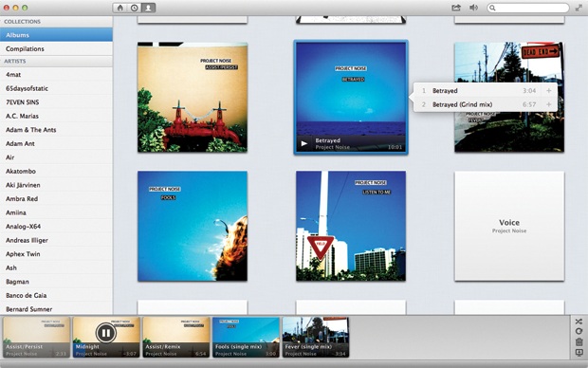Open the share menu icon
This screenshot has height=368, width=588.
(x=456, y=8)
